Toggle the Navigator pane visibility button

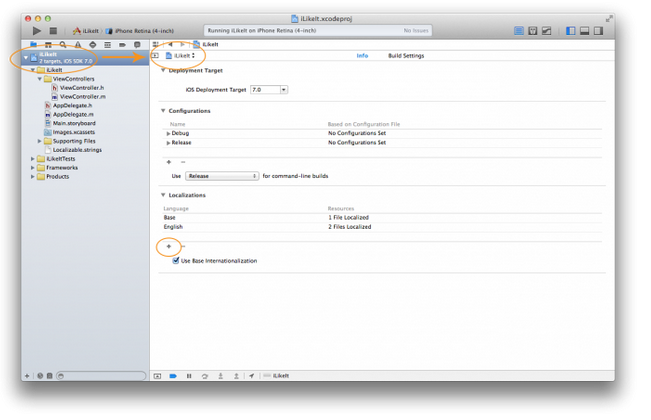(x=571, y=31)
